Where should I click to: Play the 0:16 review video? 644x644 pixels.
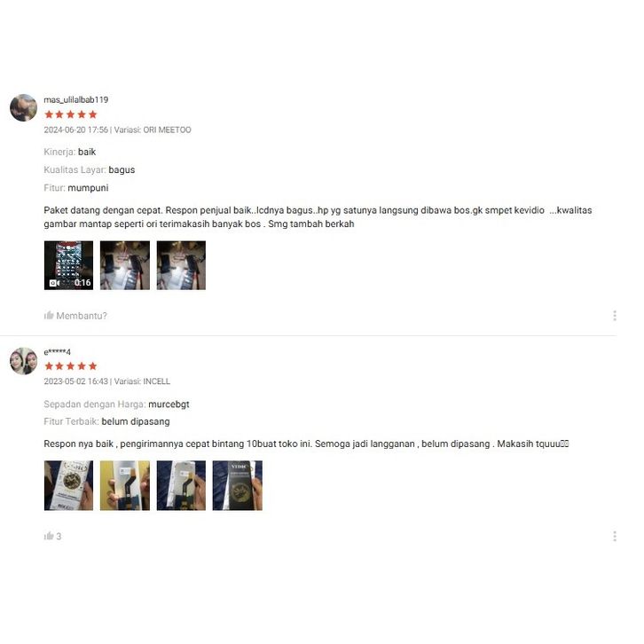coord(68,265)
